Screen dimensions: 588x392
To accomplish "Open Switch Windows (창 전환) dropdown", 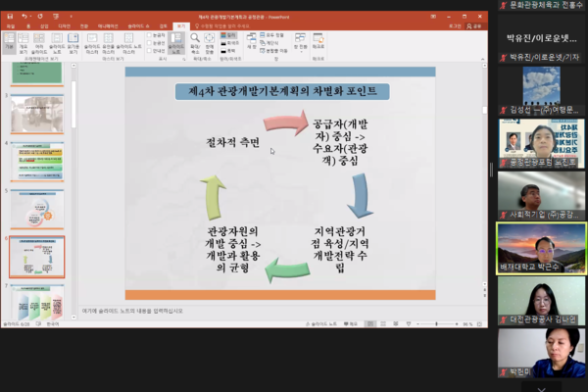I will point(301,43).
